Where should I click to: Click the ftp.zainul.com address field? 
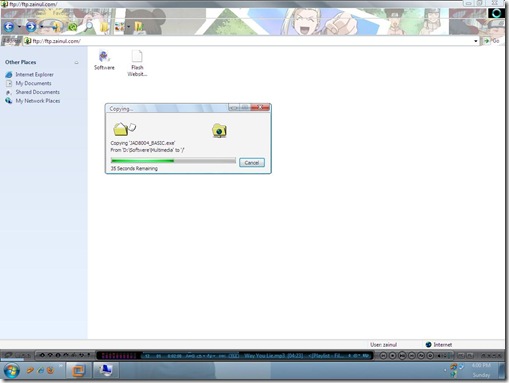click(x=250, y=41)
